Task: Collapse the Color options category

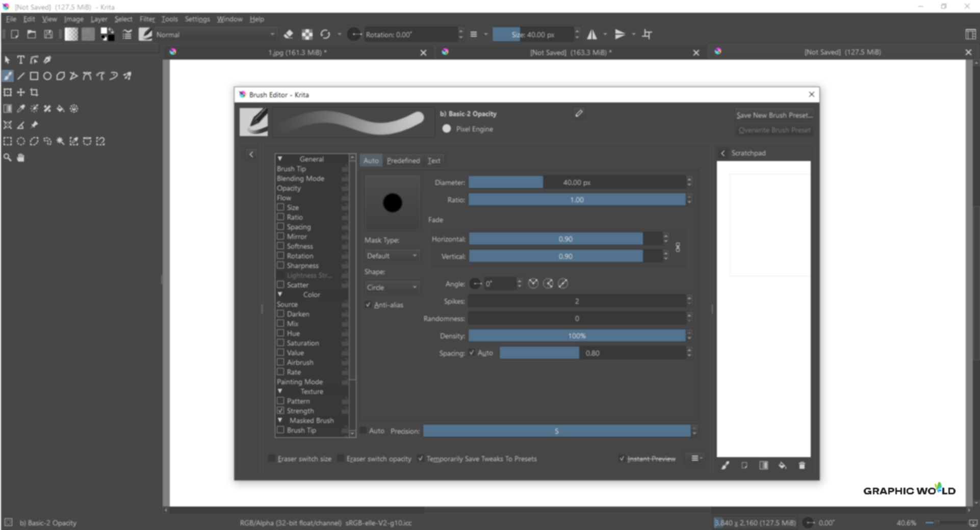Action: (x=280, y=295)
